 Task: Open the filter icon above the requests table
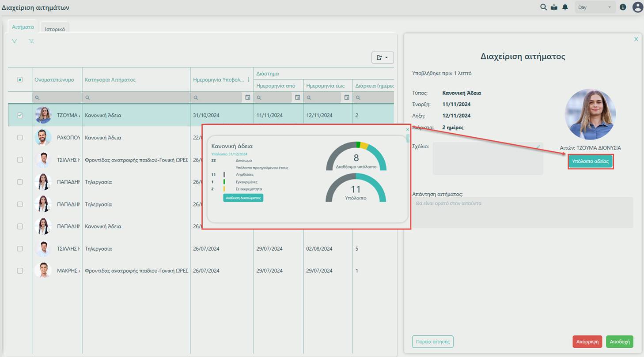pos(15,41)
